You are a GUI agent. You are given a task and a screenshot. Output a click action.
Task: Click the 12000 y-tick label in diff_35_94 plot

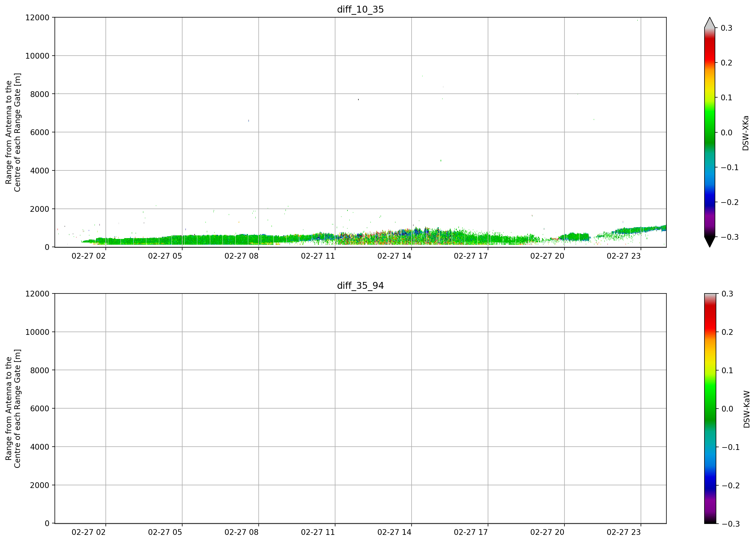click(x=37, y=294)
